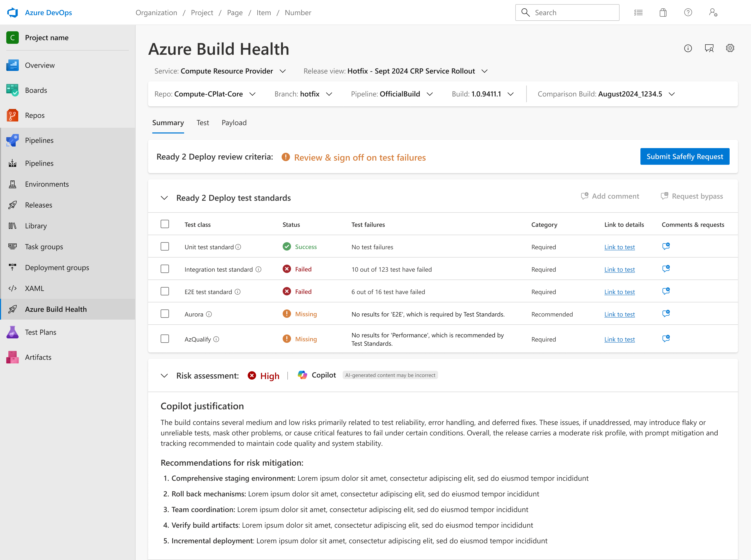Click the '10 out of 123 test have failed' cell
751x560 pixels.
392,270
